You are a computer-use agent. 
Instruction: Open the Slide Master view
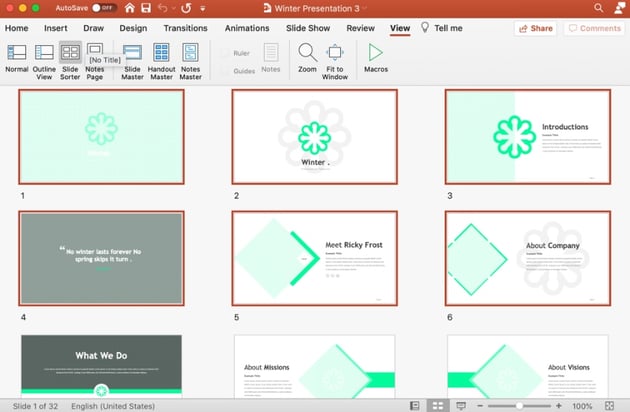click(x=132, y=58)
